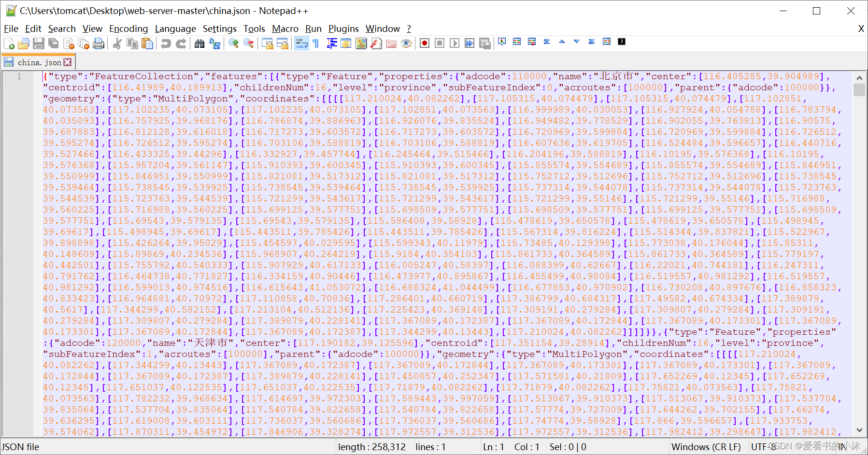Screen dimensions: 868x455
Task: Click the black J plugin icon
Action: pos(622,42)
